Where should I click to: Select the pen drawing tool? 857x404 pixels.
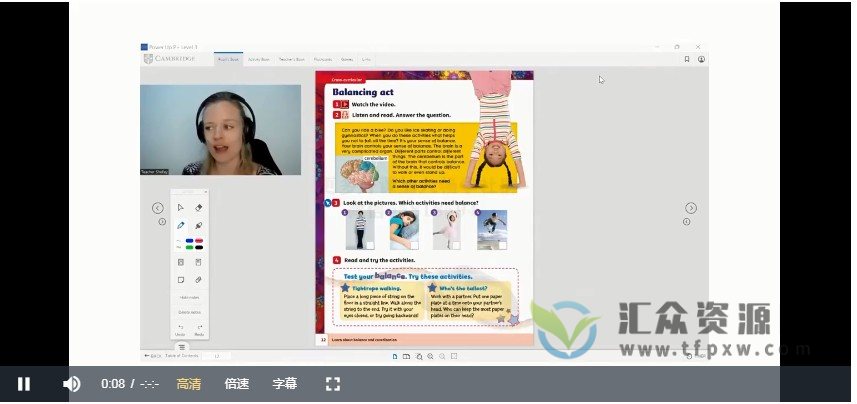(180, 225)
